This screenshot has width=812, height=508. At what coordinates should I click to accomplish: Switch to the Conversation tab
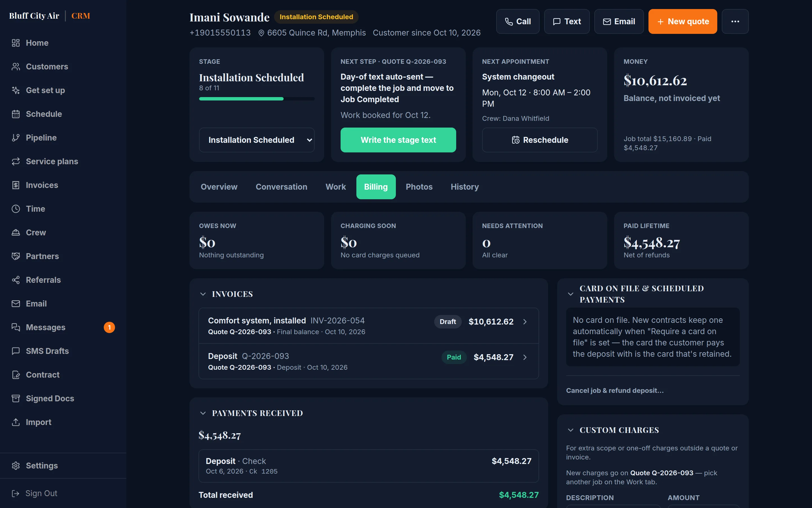coord(281,187)
